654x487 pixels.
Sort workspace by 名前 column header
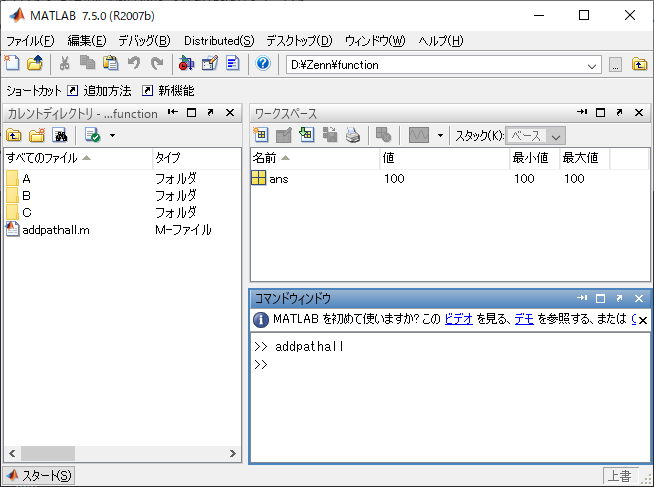point(315,158)
